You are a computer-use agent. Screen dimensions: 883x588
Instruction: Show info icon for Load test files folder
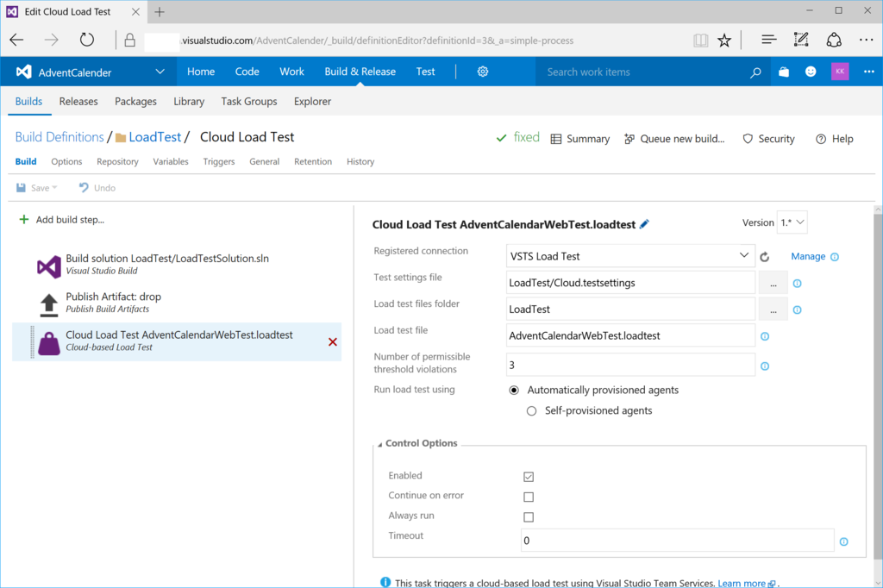point(797,310)
